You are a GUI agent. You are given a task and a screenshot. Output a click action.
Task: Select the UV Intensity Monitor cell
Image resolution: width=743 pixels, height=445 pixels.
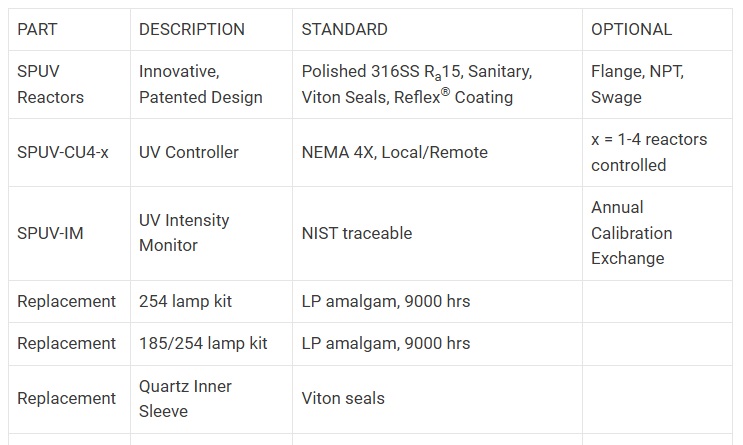point(184,233)
